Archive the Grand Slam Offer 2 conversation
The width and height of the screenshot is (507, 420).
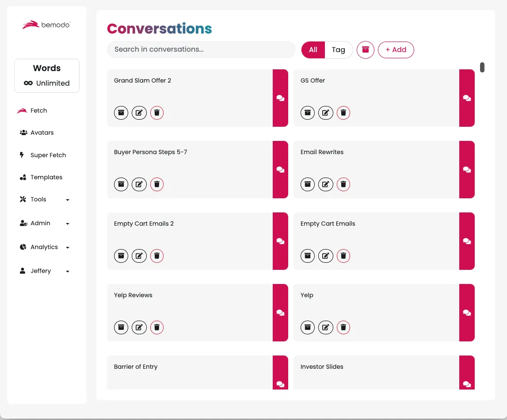click(121, 113)
